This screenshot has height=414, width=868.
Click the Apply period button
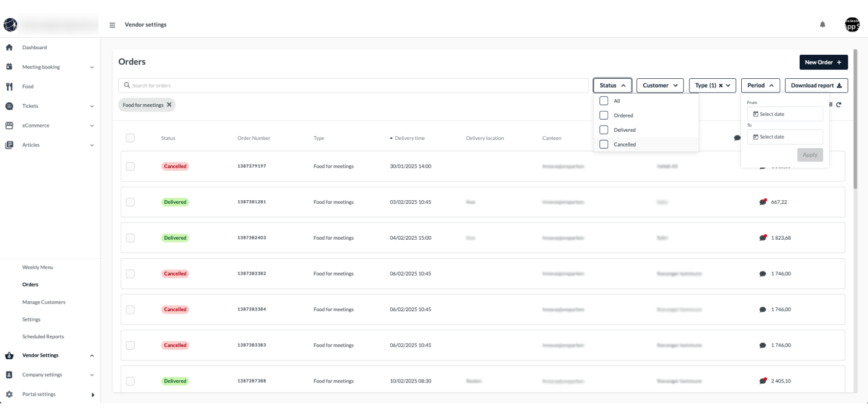pyautogui.click(x=810, y=155)
